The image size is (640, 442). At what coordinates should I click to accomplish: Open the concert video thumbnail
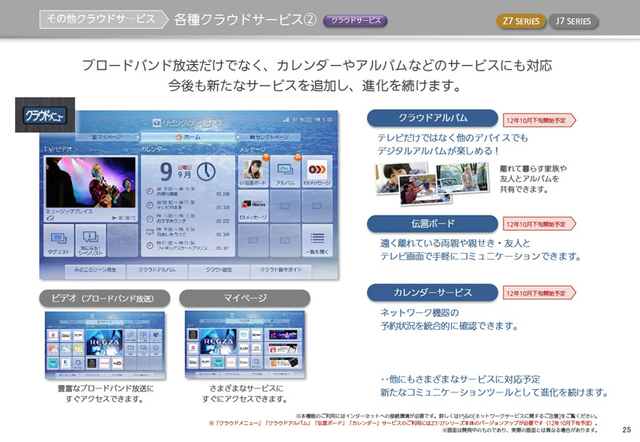91,182
